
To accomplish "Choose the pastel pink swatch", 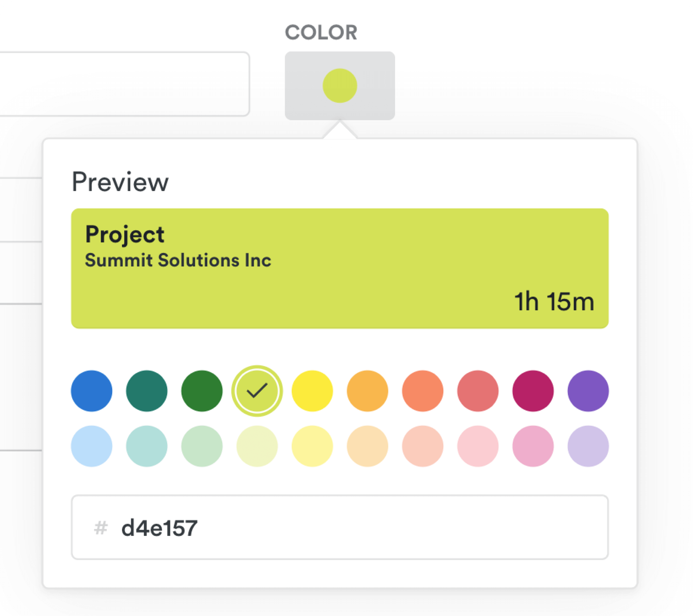I will pos(478,446).
